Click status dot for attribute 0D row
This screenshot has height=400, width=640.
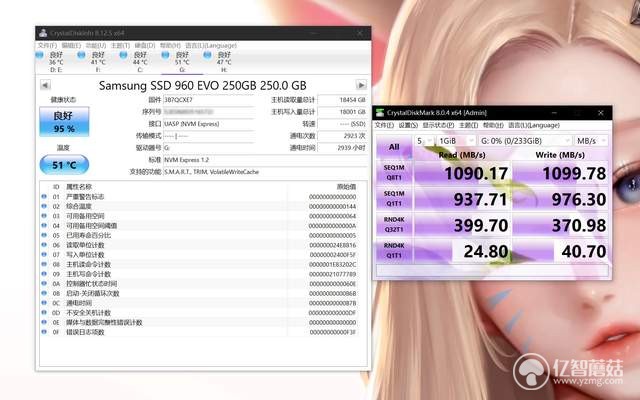point(44,312)
